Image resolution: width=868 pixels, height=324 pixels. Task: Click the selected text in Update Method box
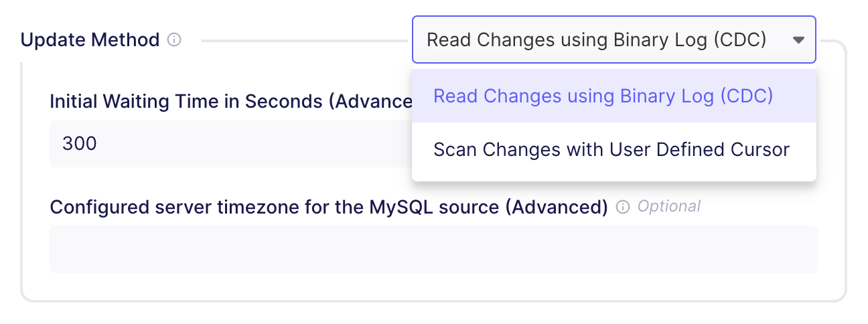595,40
